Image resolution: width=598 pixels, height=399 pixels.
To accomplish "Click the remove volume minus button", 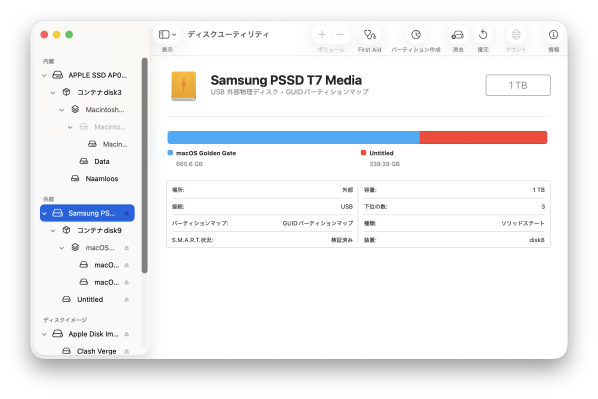I will [341, 35].
